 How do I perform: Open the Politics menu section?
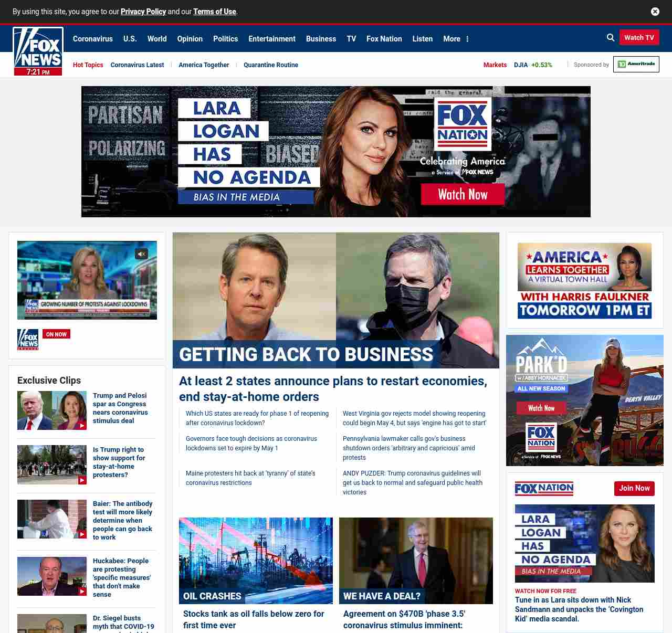coord(225,39)
